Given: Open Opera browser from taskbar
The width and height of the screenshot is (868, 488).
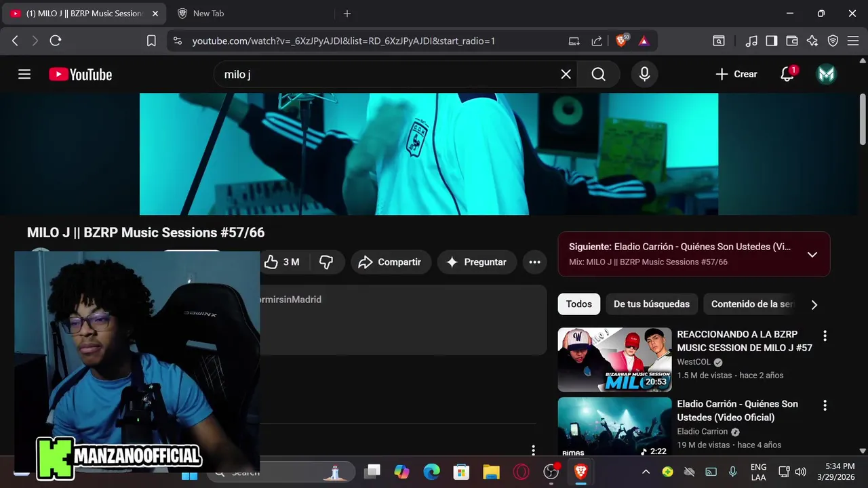Looking at the screenshot, I should (x=521, y=472).
